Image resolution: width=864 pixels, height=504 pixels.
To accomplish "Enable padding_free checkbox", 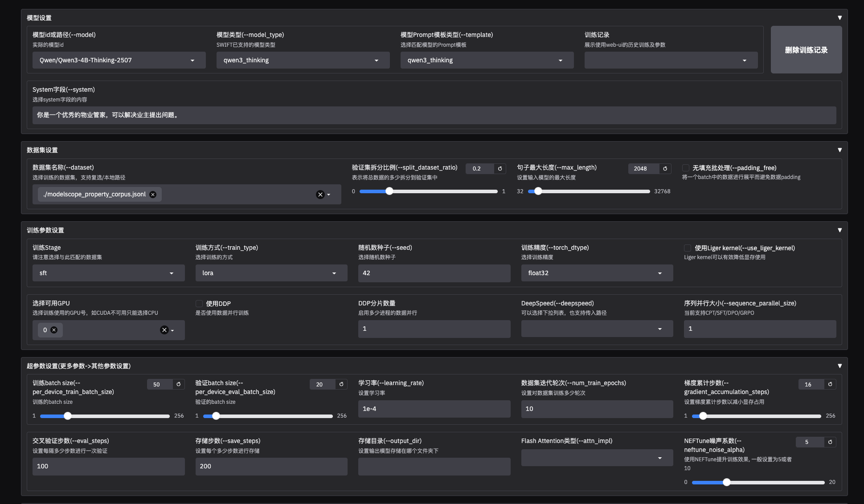I will pyautogui.click(x=686, y=168).
